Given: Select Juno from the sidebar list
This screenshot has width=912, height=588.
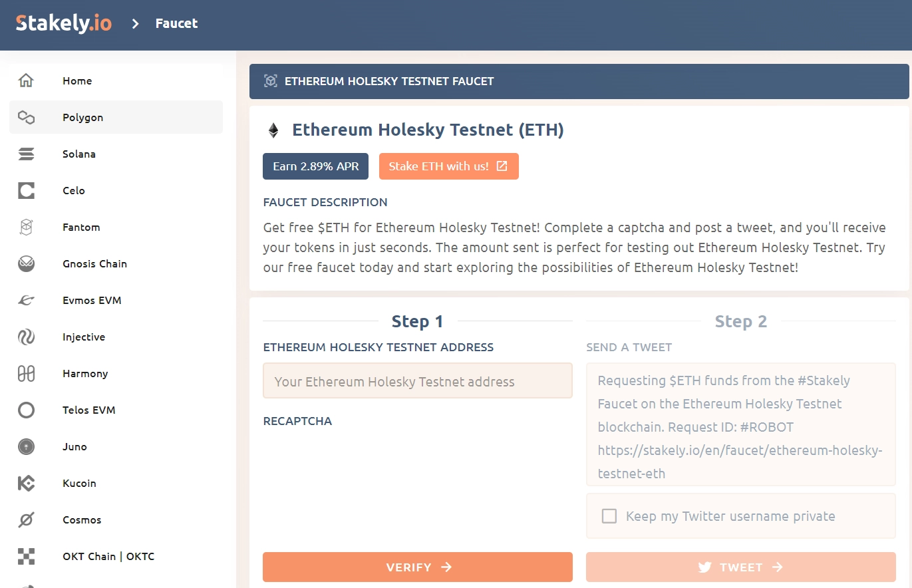Looking at the screenshot, I should [x=75, y=447].
